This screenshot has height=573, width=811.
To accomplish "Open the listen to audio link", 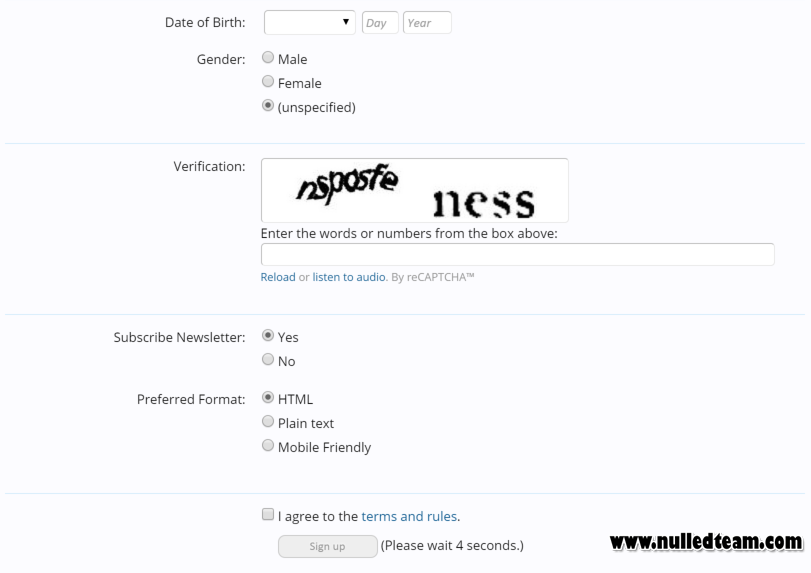I will click(x=349, y=277).
